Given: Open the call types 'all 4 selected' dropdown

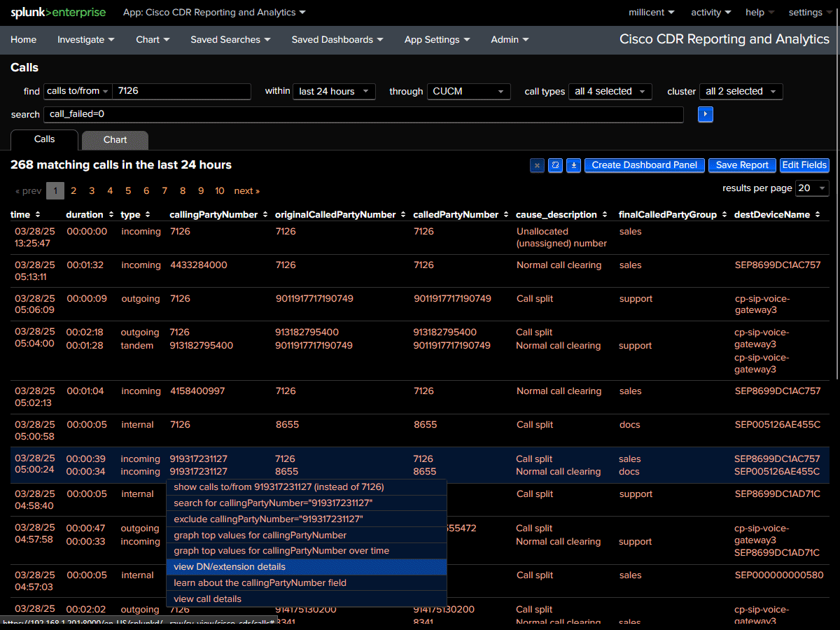Looking at the screenshot, I should [610, 91].
